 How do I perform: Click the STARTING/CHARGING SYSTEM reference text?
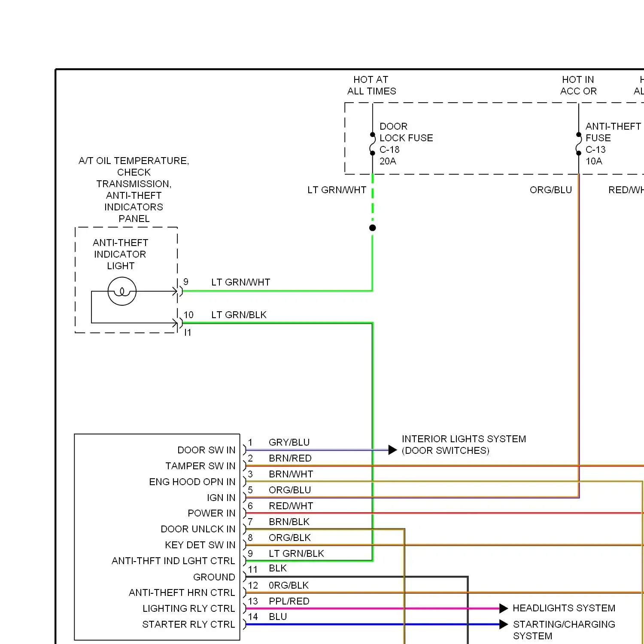coord(564,630)
